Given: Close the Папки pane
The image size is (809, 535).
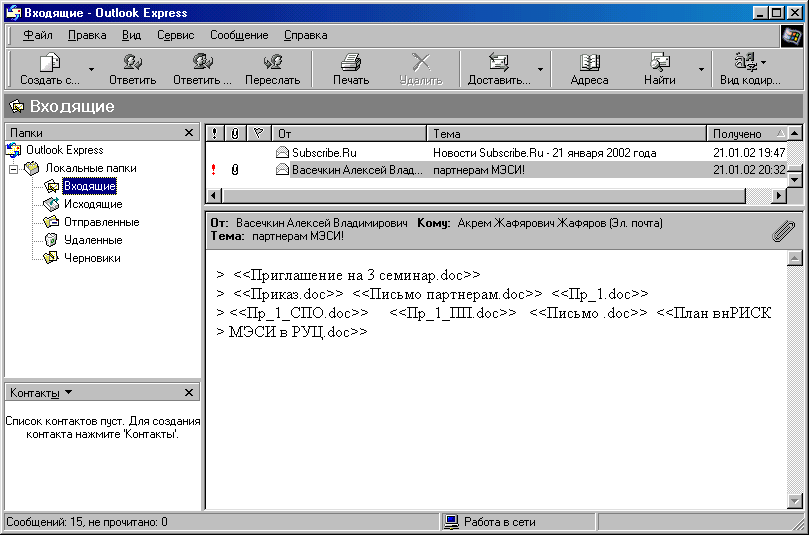Looking at the screenshot, I should pos(189,133).
